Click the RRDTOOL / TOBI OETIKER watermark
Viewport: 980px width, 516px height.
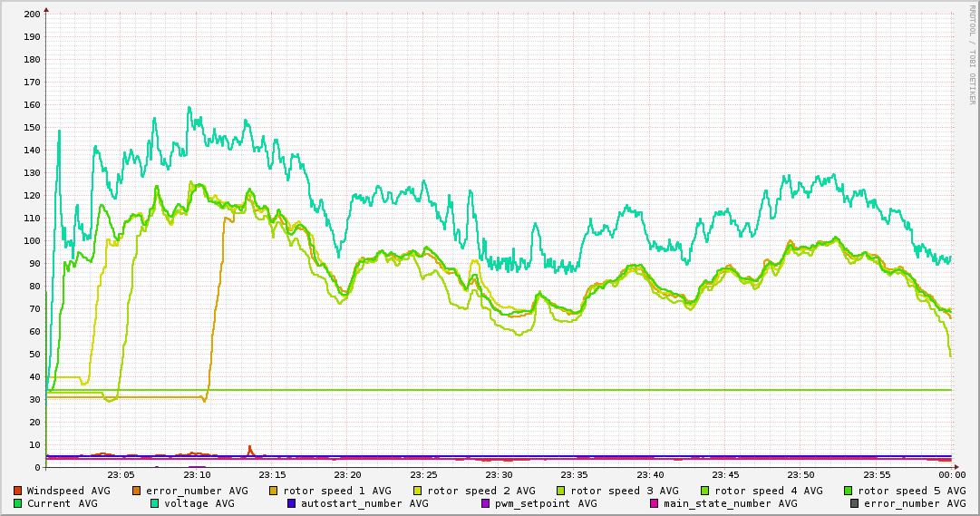(972, 54)
